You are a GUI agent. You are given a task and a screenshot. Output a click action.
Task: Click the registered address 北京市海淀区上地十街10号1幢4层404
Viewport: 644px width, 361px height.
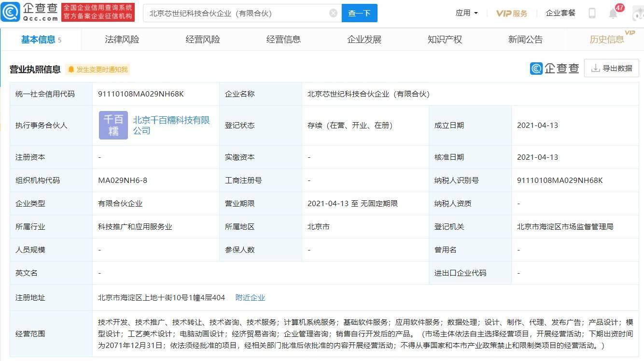coord(161,298)
